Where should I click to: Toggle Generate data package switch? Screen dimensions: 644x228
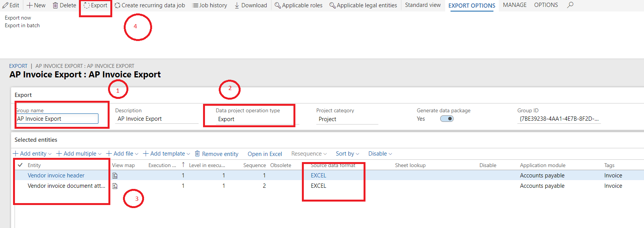tap(447, 119)
